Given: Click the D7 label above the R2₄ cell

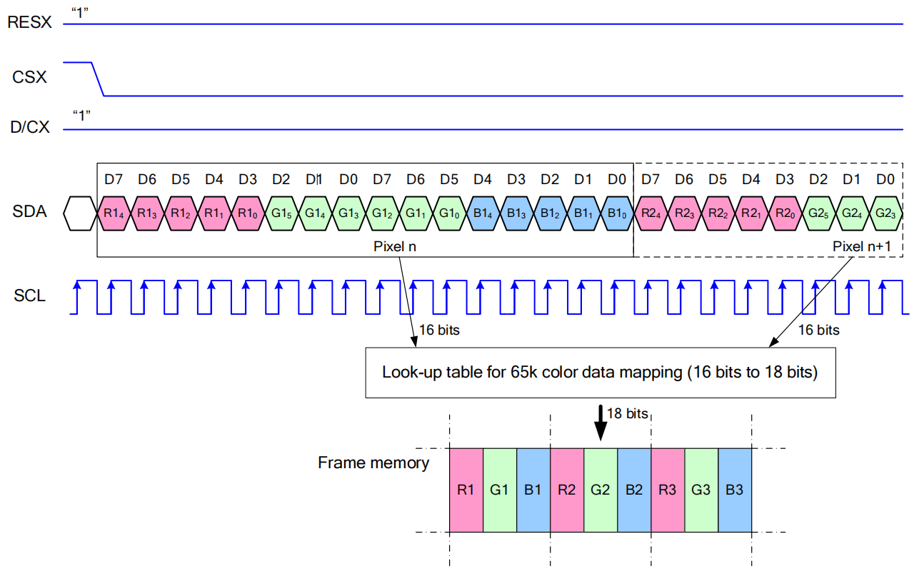Looking at the screenshot, I should (x=651, y=179).
